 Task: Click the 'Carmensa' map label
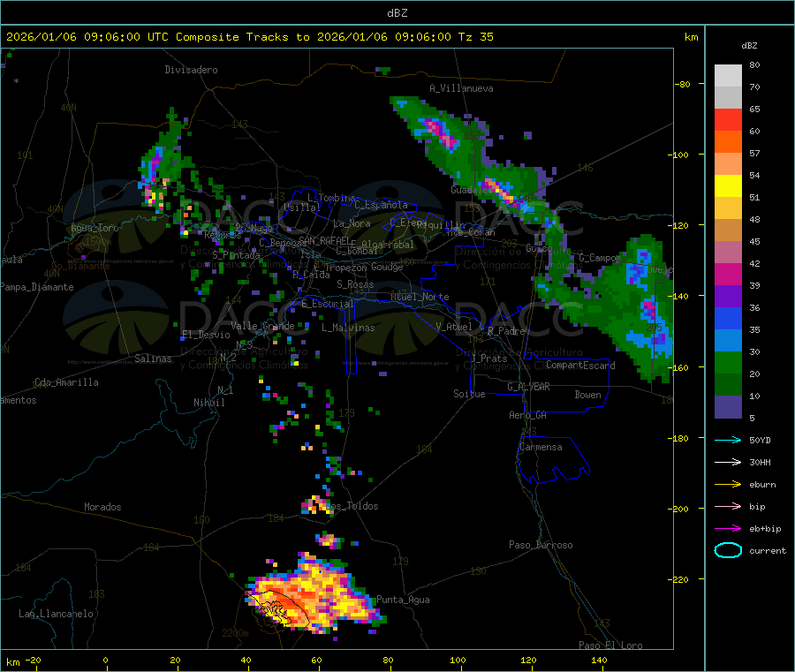541,447
